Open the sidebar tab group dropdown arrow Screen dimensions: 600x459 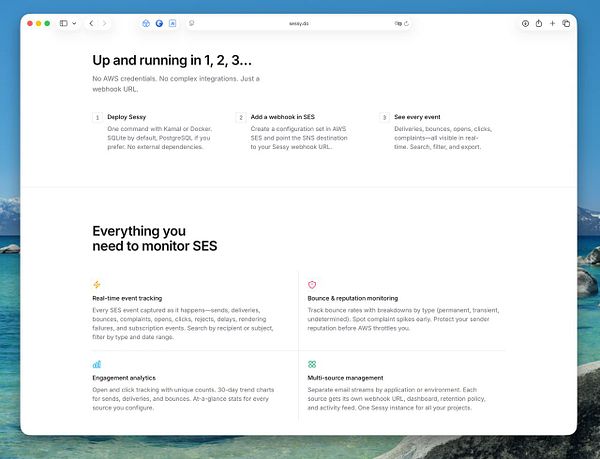tap(74, 23)
